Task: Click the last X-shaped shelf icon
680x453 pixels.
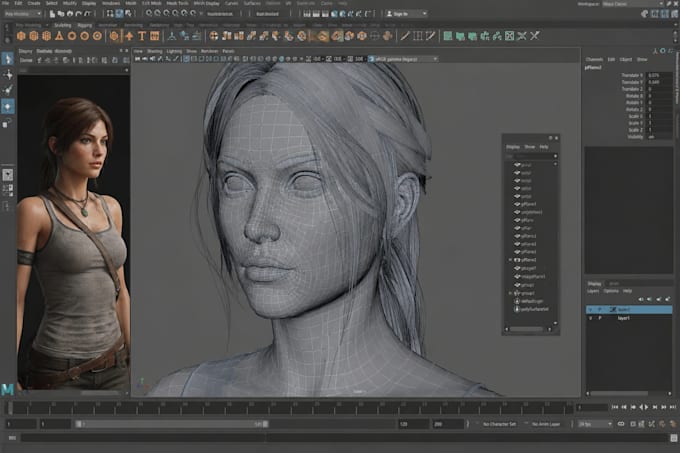Action: coord(535,36)
